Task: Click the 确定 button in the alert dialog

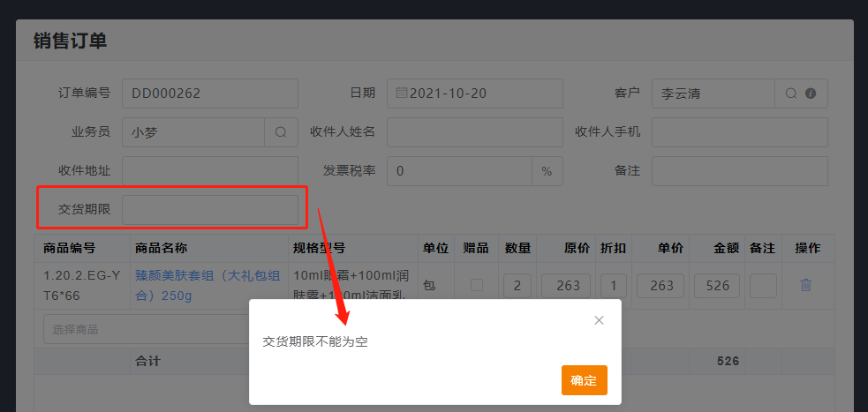Action: (584, 380)
